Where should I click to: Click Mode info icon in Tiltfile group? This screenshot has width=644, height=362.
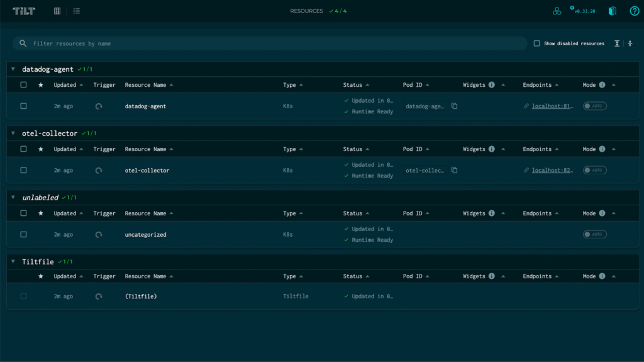[x=602, y=276]
